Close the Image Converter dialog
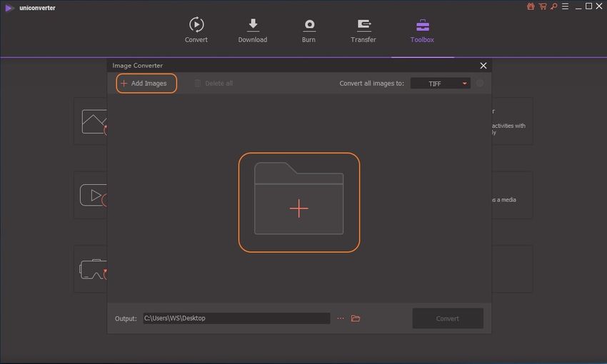The height and width of the screenshot is (364, 607). [x=483, y=66]
